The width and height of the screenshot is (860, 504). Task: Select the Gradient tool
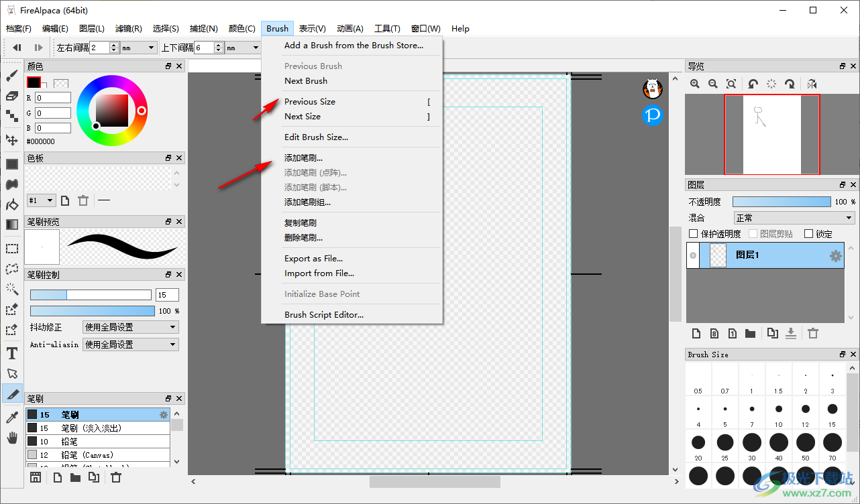[x=12, y=225]
